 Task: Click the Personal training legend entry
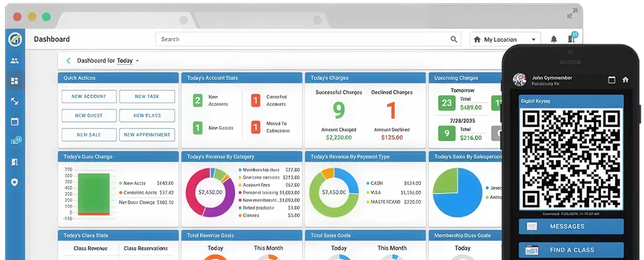tap(269, 192)
